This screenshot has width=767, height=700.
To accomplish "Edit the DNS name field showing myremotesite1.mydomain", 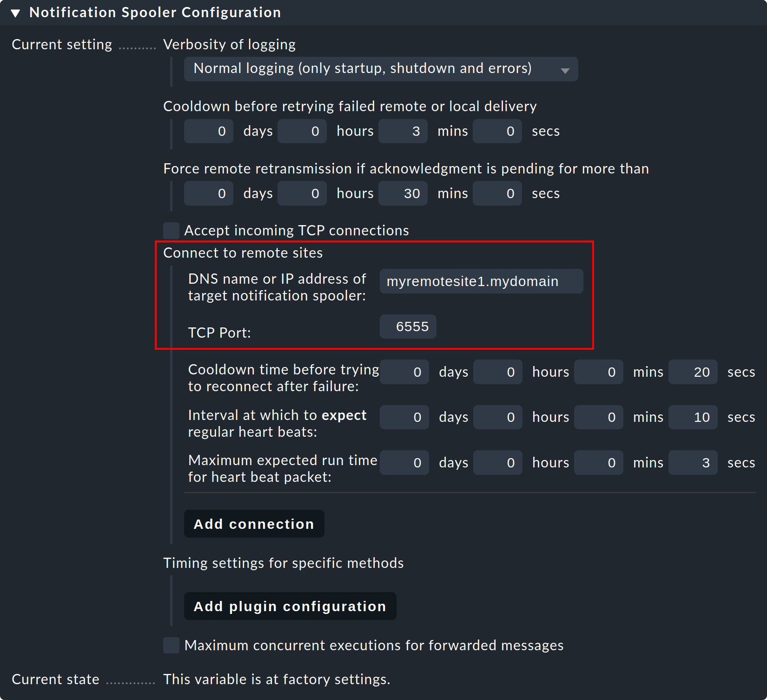I will point(481,281).
